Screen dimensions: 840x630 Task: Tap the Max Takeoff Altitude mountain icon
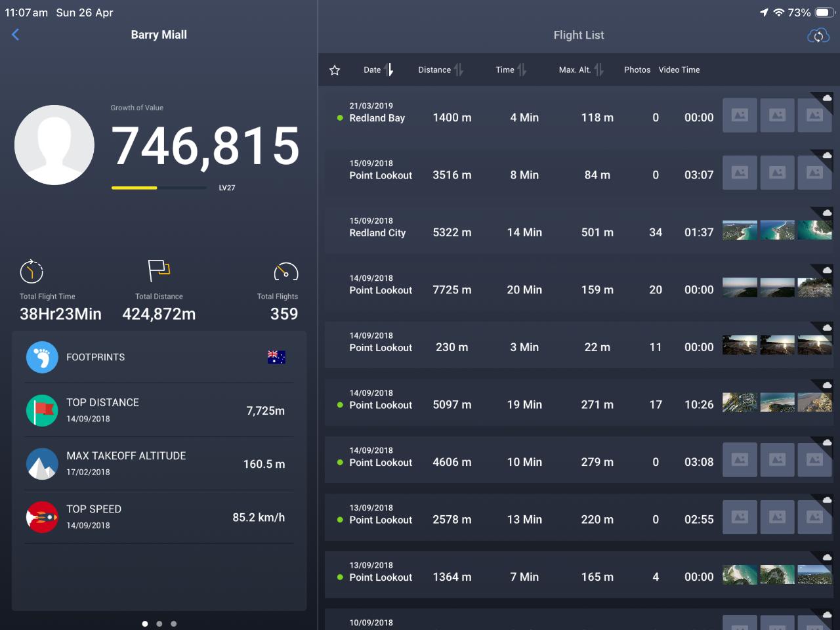pyautogui.click(x=42, y=464)
